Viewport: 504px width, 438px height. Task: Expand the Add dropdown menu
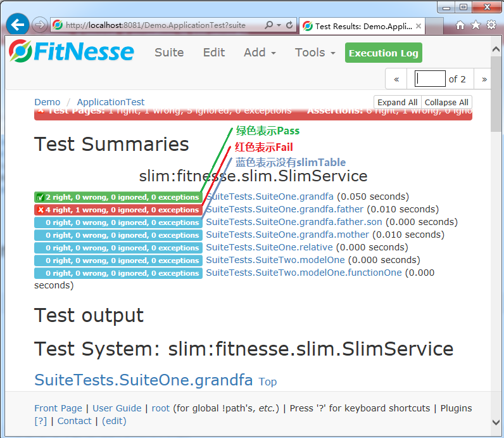[260, 53]
